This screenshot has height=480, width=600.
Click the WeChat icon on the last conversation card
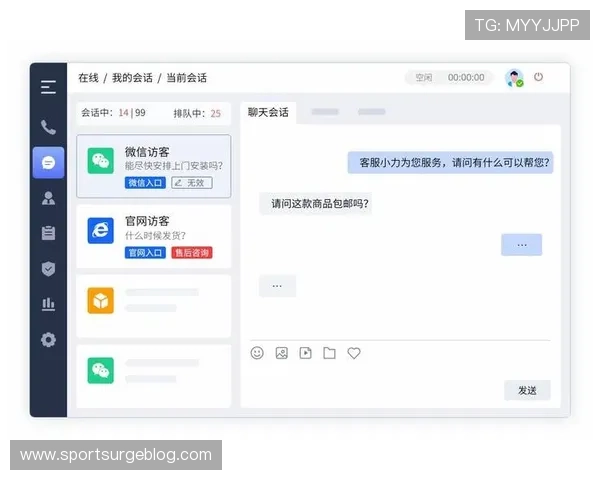pyautogui.click(x=101, y=371)
